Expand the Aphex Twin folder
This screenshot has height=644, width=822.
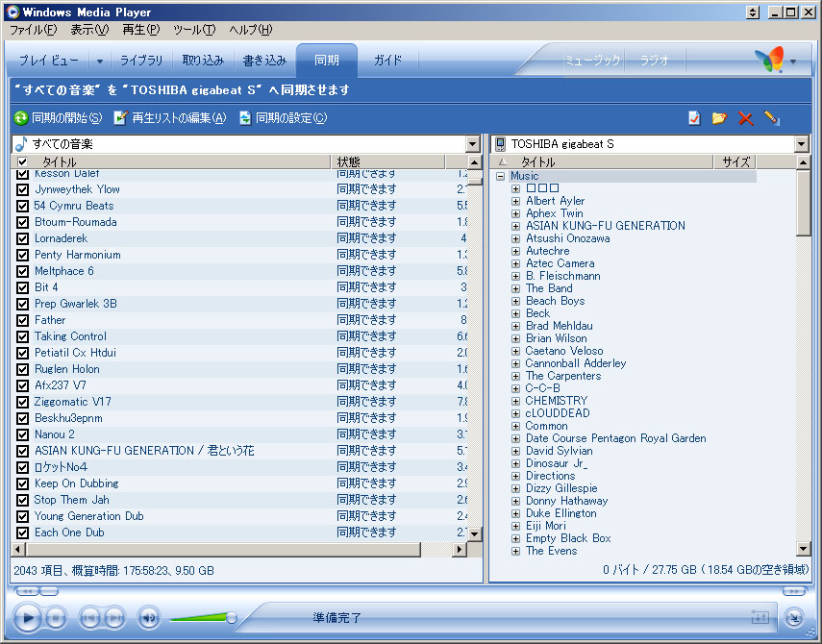coord(516,213)
